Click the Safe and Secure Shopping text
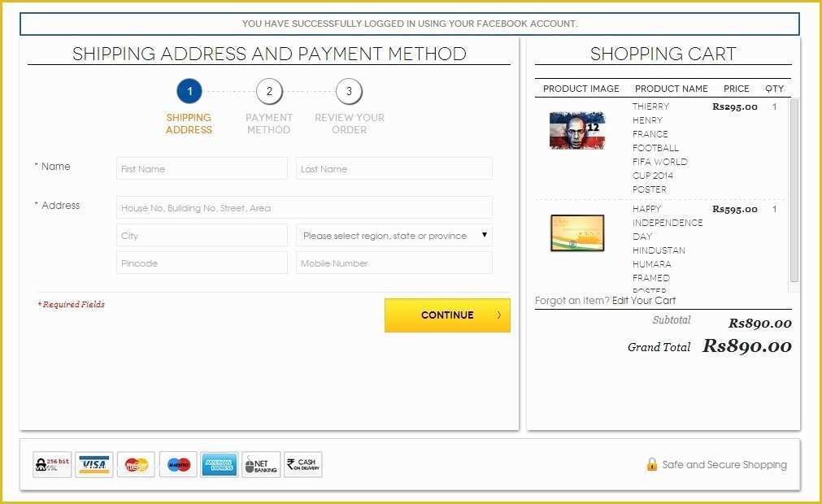 pos(724,465)
